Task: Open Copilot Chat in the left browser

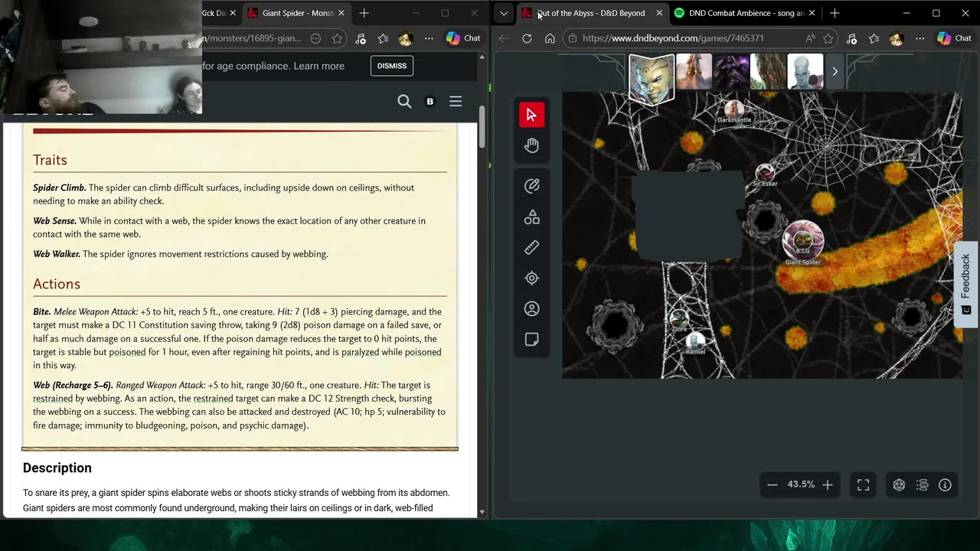Action: [x=463, y=38]
